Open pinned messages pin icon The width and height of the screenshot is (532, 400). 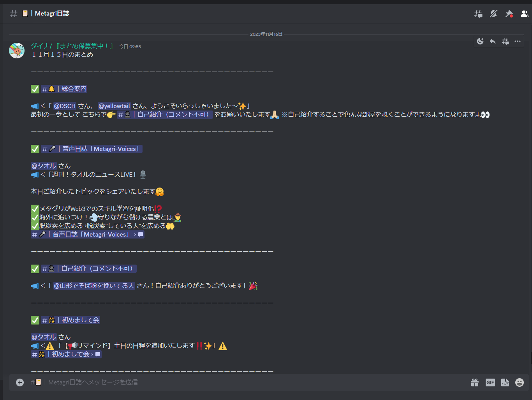(509, 14)
